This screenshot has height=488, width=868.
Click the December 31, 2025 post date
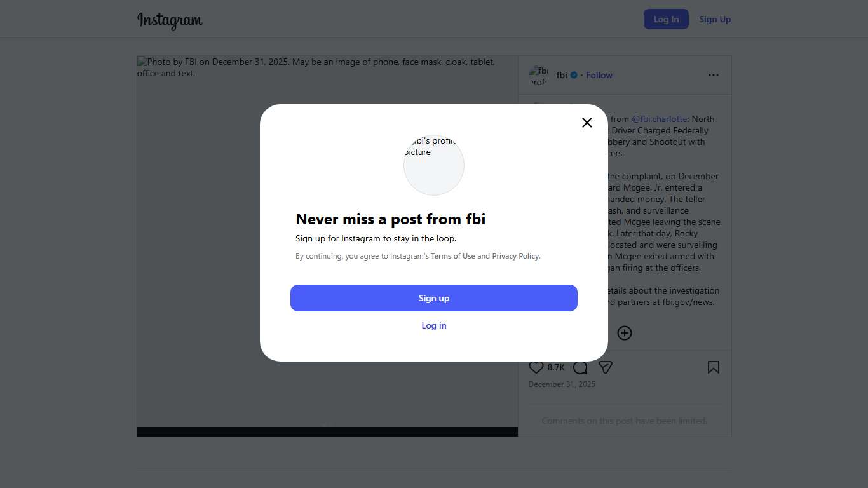pos(562,384)
